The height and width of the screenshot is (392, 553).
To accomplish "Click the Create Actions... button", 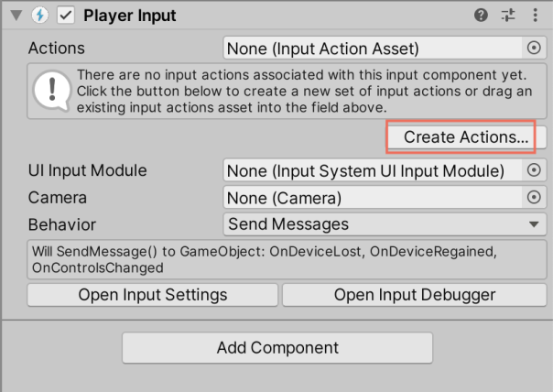I will (466, 137).
